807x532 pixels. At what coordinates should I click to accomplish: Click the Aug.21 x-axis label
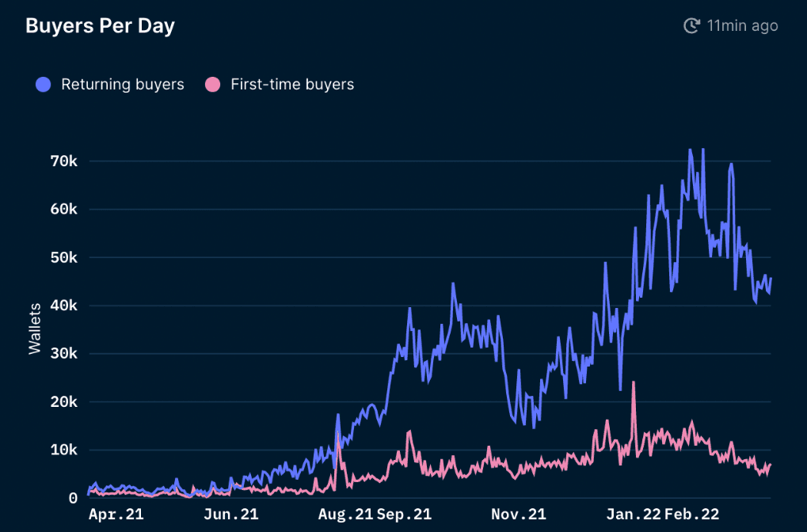[345, 515]
